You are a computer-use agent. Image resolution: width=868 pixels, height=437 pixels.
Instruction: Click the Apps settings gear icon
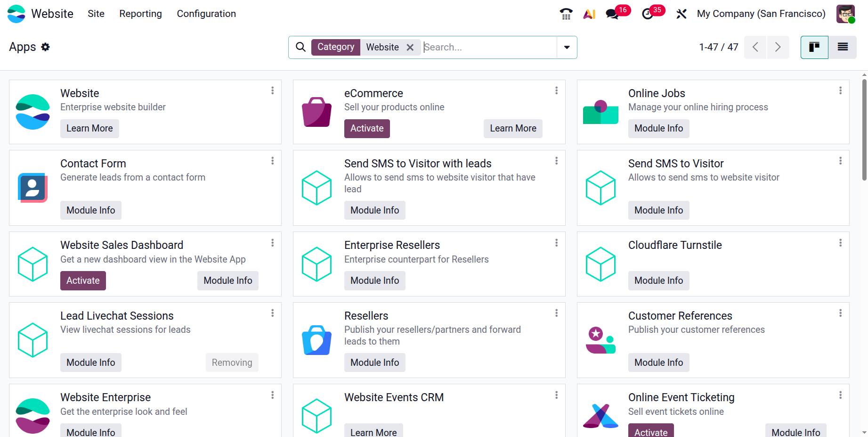(x=45, y=47)
